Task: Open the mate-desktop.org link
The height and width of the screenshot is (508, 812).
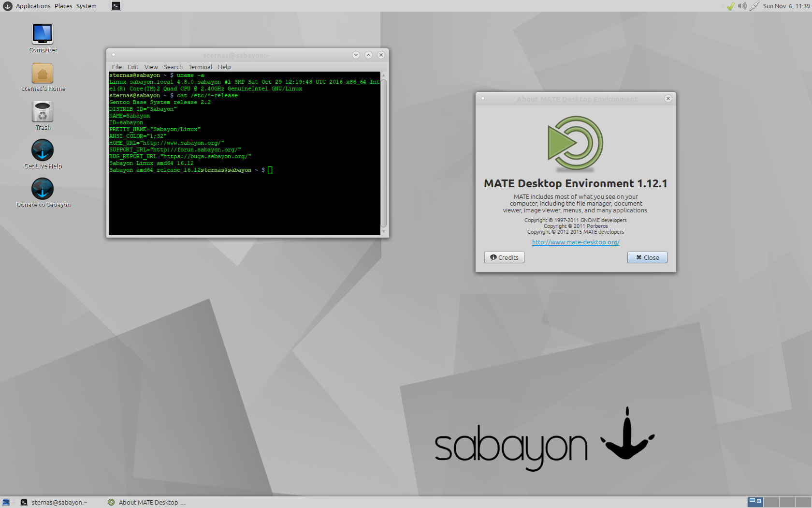Action: [576, 242]
